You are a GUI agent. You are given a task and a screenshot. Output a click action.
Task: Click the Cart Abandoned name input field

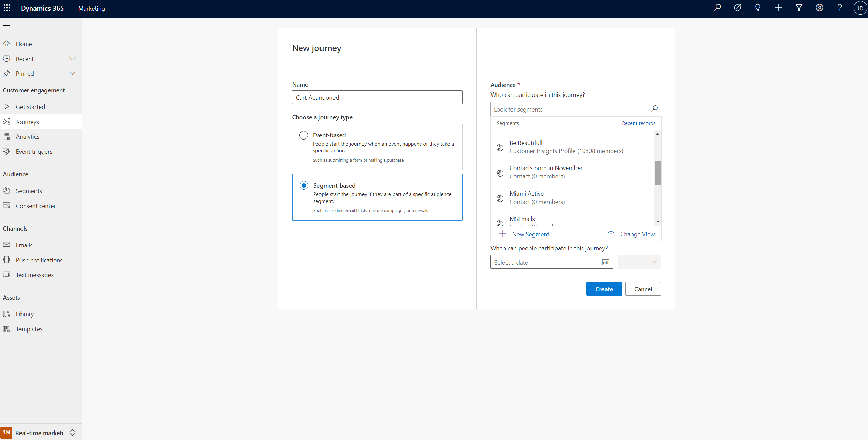tap(377, 97)
